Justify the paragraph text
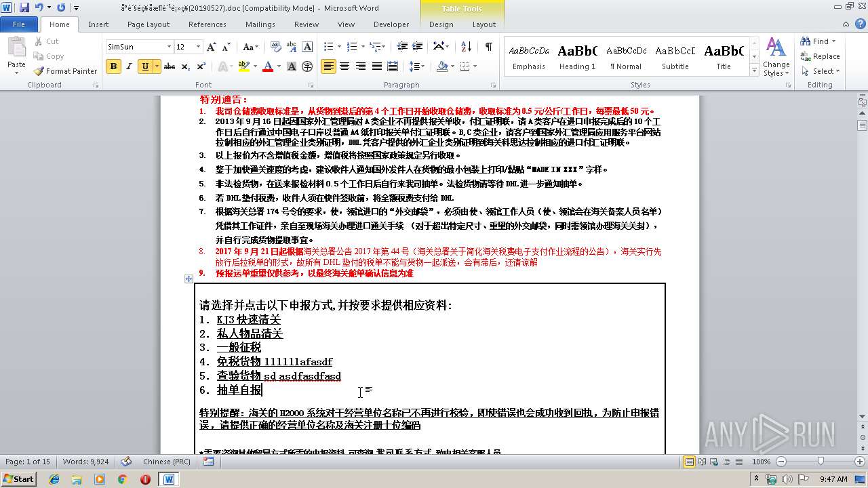The image size is (868, 488). point(376,66)
